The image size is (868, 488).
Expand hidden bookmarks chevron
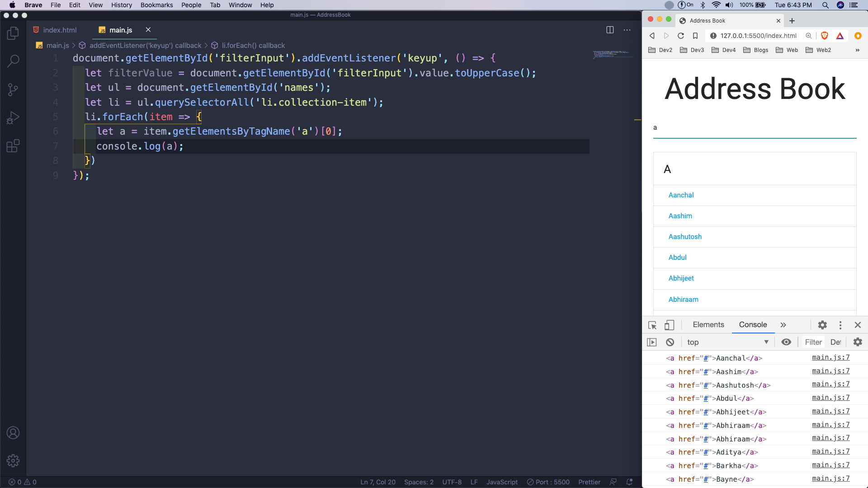coord(857,50)
